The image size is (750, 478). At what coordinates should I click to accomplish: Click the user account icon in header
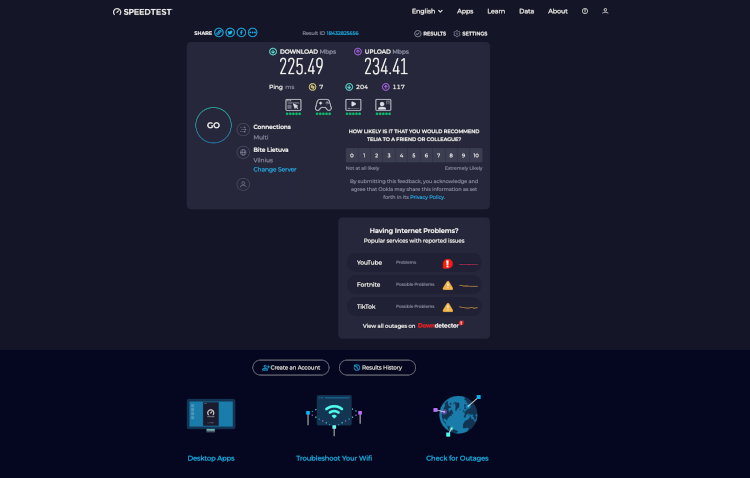(x=605, y=11)
